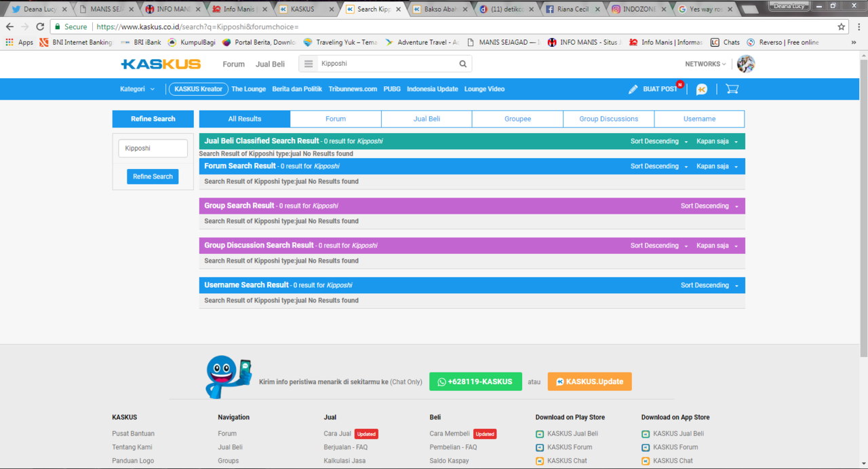Screen dimensions: 868x469
Task: Switch to the Username tab
Action: coord(699,119)
